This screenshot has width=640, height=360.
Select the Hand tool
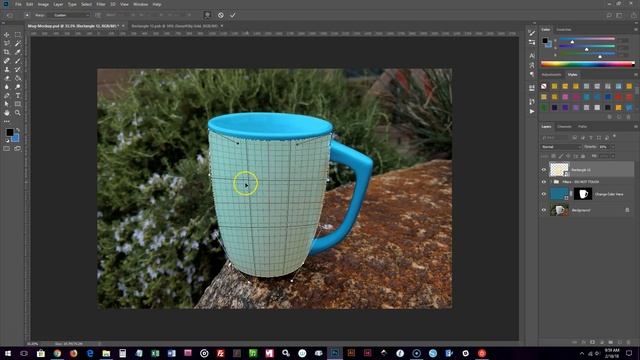click(x=7, y=113)
